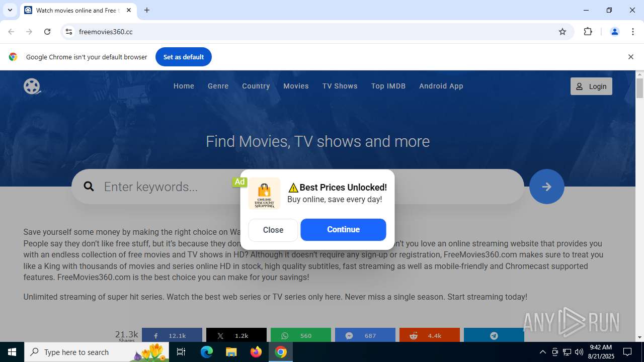Open the taskbar clock and date

pyautogui.click(x=601, y=352)
